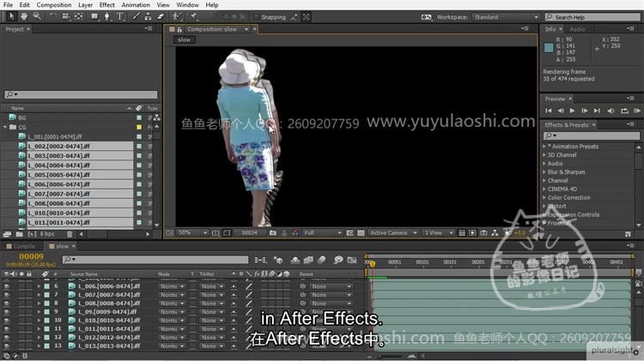The width and height of the screenshot is (644, 361).
Task: Open Composition Mini-Flowchart in timeline
Action: pos(260,260)
